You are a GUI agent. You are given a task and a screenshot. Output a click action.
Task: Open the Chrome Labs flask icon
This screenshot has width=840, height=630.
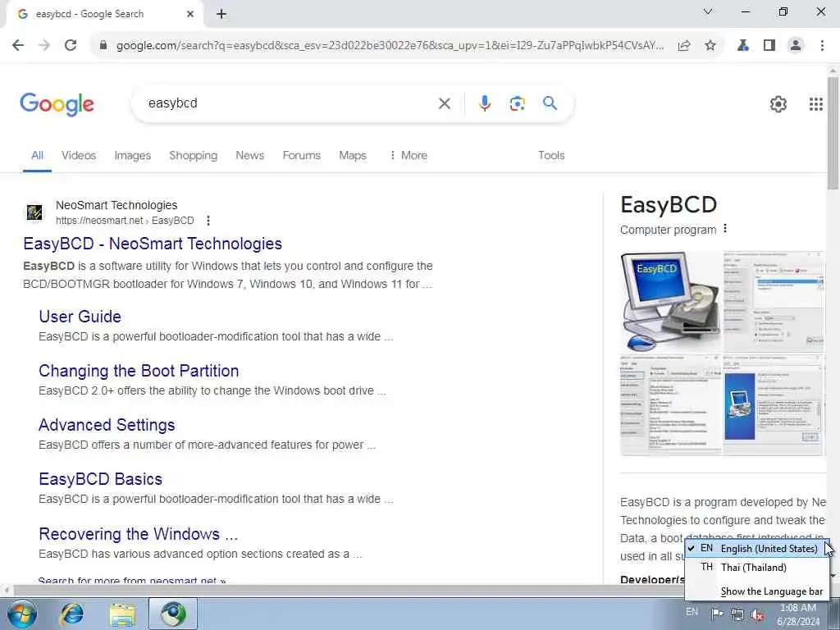pyautogui.click(x=743, y=46)
